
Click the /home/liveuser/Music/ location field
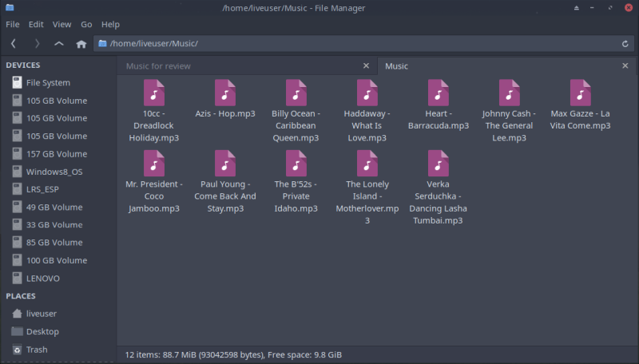tap(363, 44)
